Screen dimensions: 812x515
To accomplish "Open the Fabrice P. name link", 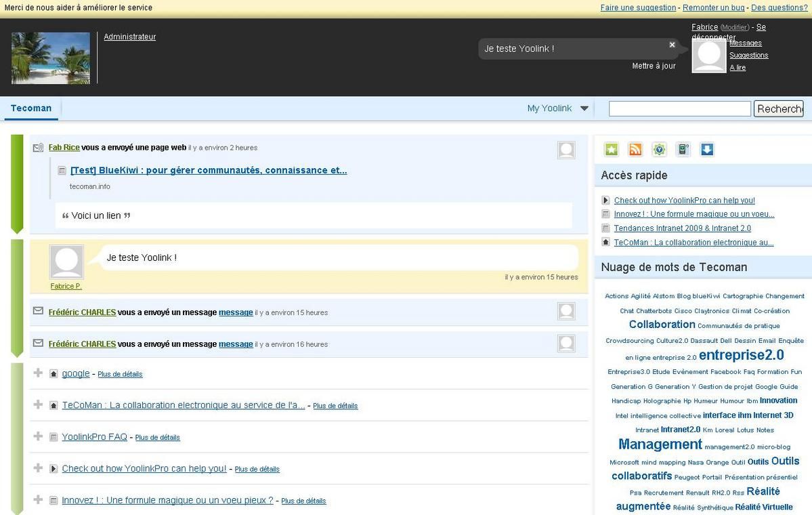I will point(66,286).
